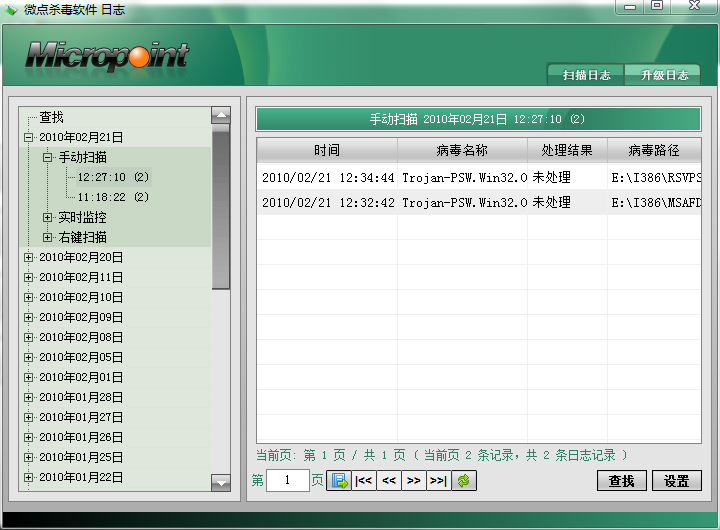720x530 pixels.
Task: Expand the 2010年02月01日 node
Action: point(28,377)
